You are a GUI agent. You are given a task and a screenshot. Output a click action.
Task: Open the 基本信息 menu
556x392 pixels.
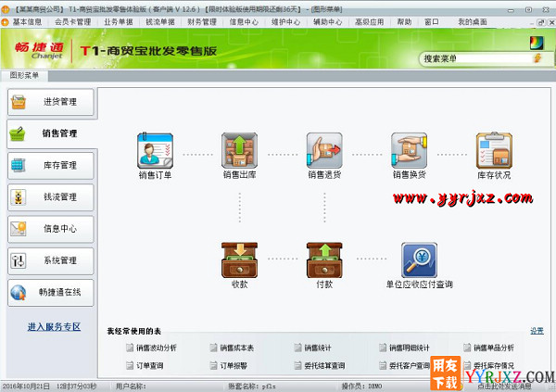pyautogui.click(x=27, y=22)
